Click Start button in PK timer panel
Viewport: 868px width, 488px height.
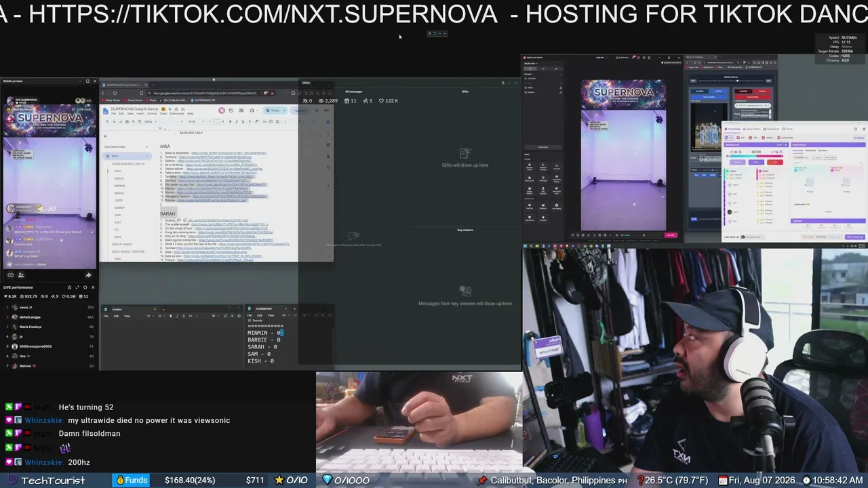[757, 162]
